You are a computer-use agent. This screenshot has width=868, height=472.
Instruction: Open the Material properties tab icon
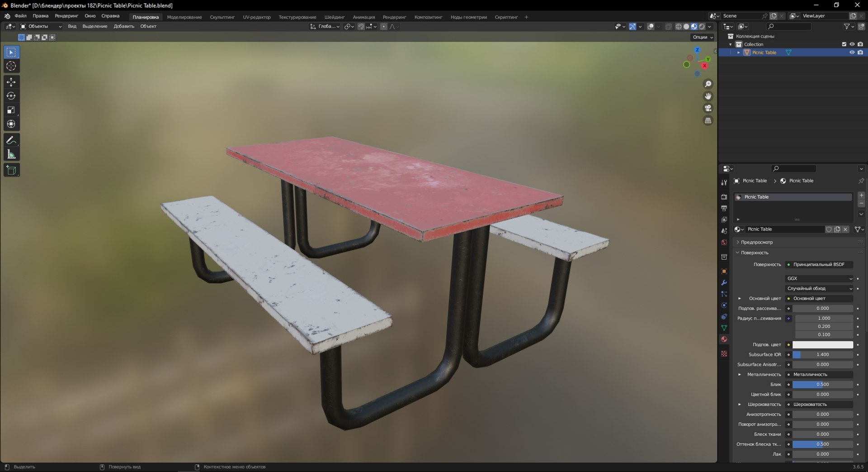(x=724, y=339)
